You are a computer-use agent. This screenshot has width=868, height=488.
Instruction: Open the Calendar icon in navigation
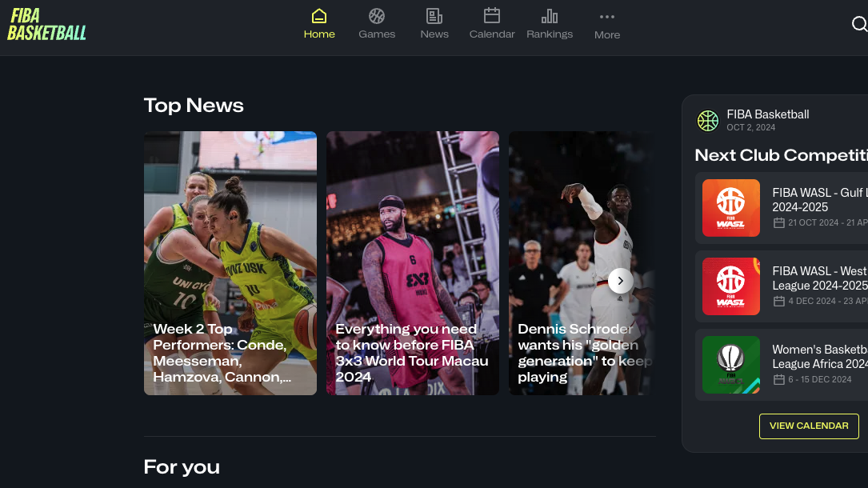(492, 16)
